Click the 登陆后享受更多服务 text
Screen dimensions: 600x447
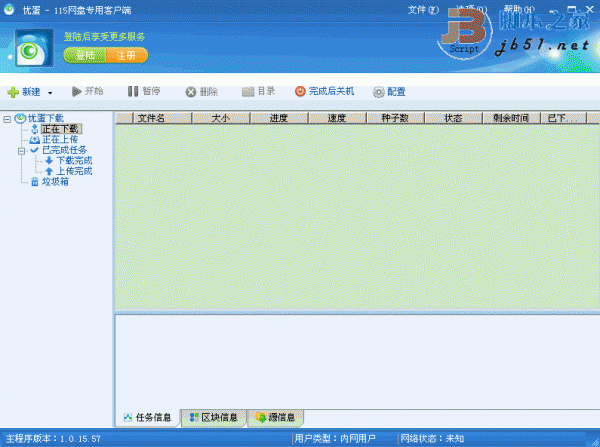(104, 37)
